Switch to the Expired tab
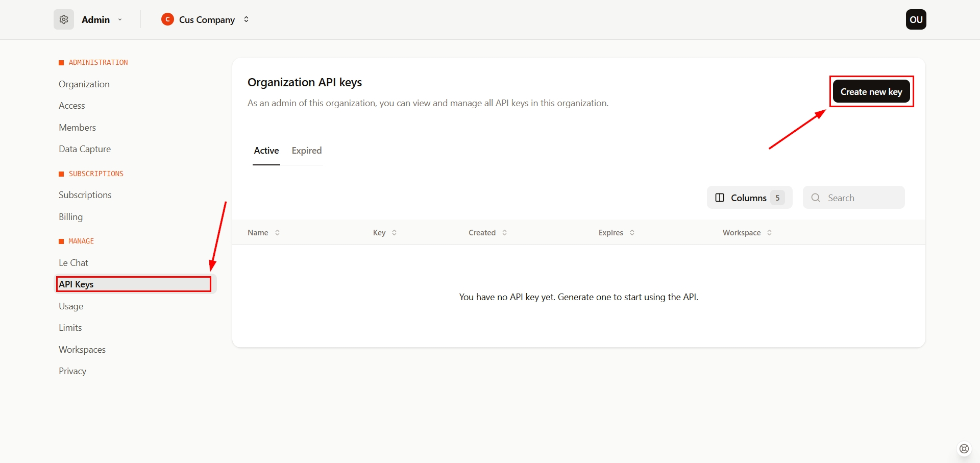 [306, 150]
